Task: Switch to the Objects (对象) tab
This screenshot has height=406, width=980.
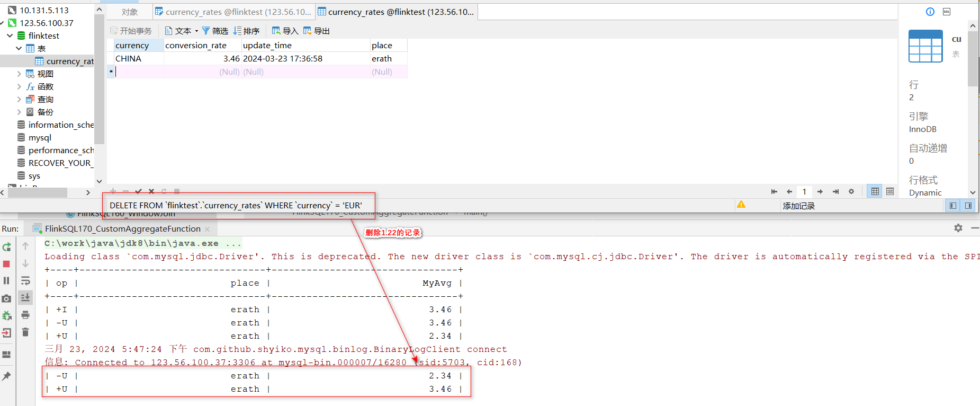Action: pyautogui.click(x=129, y=12)
